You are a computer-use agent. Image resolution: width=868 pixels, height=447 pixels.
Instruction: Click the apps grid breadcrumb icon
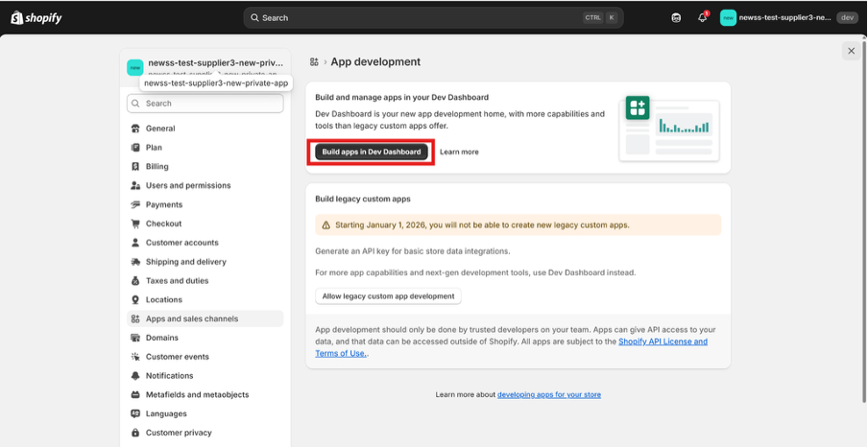pyautogui.click(x=314, y=61)
